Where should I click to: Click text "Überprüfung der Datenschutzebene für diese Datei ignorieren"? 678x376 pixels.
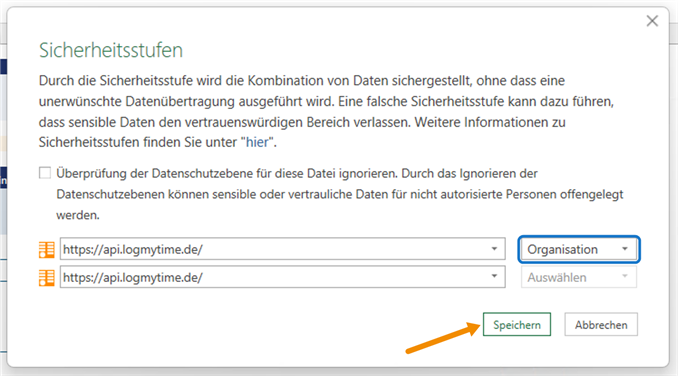(x=227, y=174)
